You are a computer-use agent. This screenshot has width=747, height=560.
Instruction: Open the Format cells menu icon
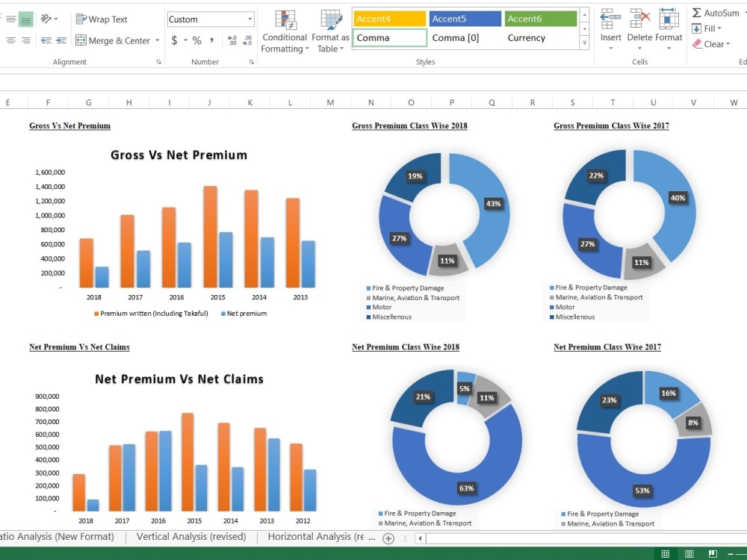[669, 19]
